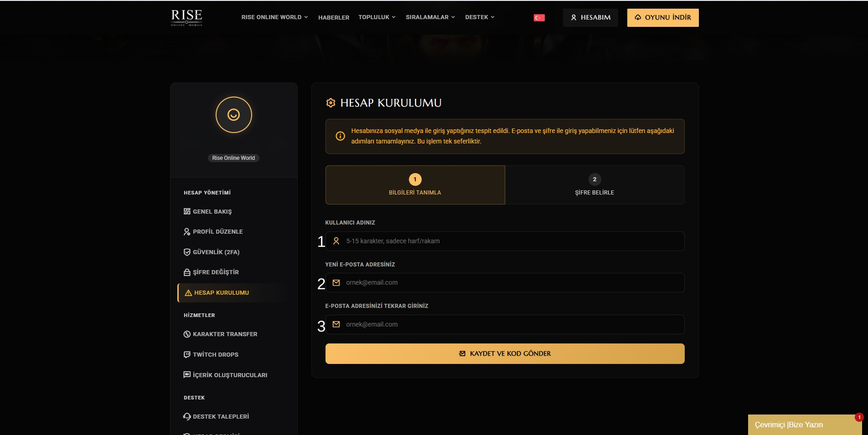The height and width of the screenshot is (435, 868).
Task: Click the person icon in username field
Action: tap(336, 241)
